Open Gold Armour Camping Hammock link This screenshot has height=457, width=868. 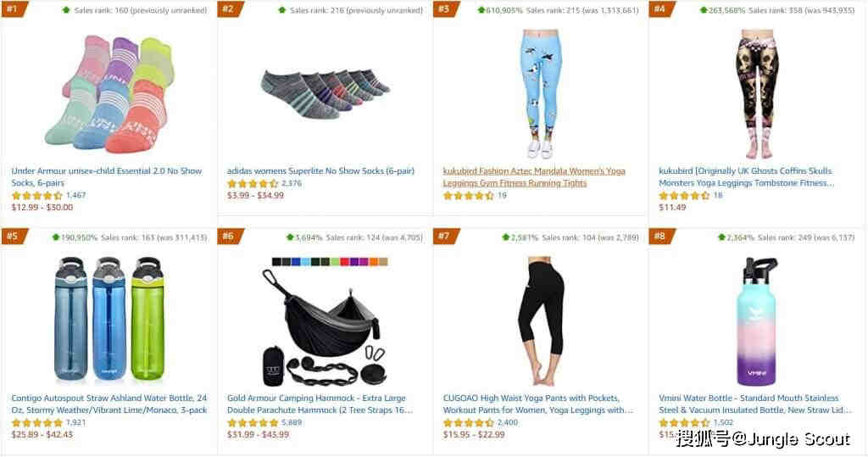[x=320, y=404]
